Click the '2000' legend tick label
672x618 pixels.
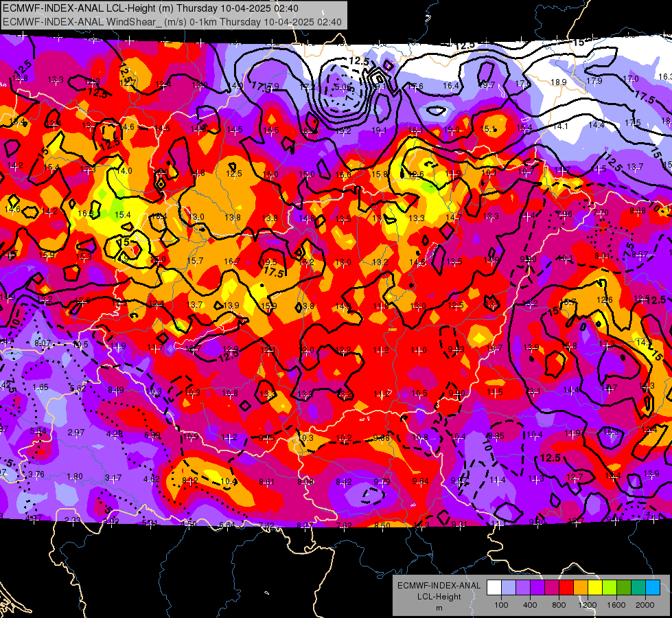645,605
